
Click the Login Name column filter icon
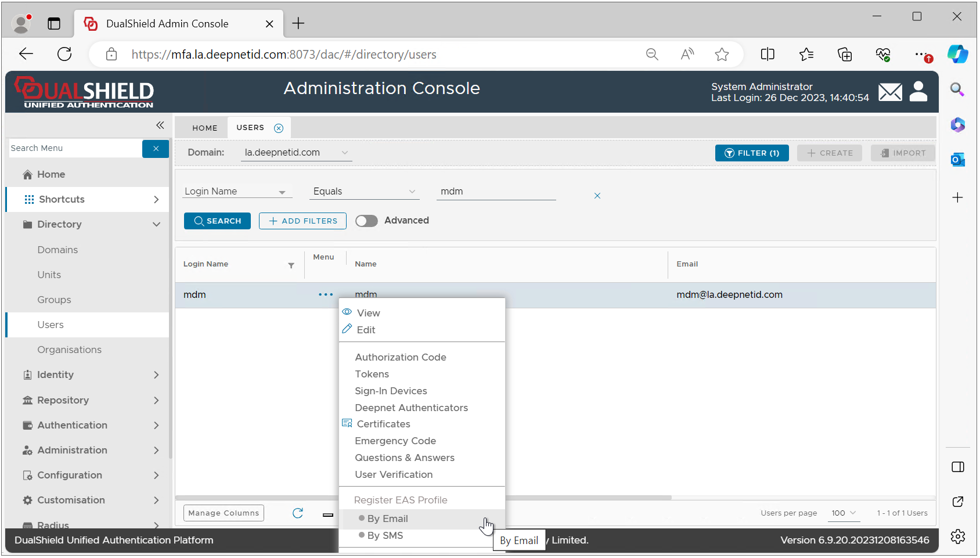click(x=291, y=265)
